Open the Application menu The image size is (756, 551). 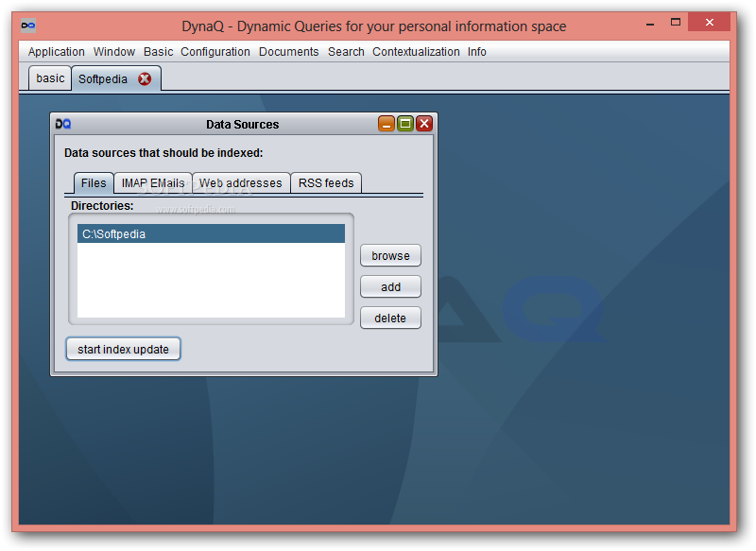57,52
